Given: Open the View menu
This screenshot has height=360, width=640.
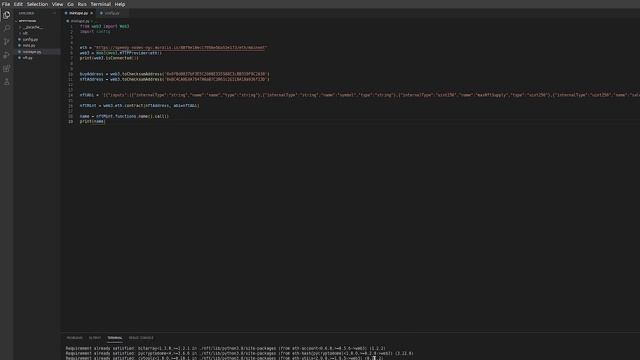Looking at the screenshot, I should coord(57,4).
